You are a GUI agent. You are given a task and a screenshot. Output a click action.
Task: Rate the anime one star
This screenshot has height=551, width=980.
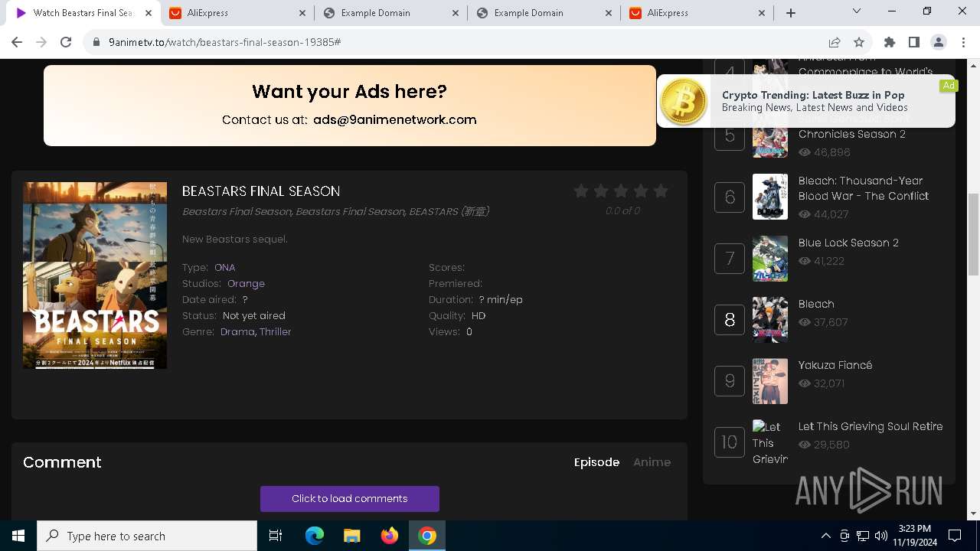tap(581, 191)
